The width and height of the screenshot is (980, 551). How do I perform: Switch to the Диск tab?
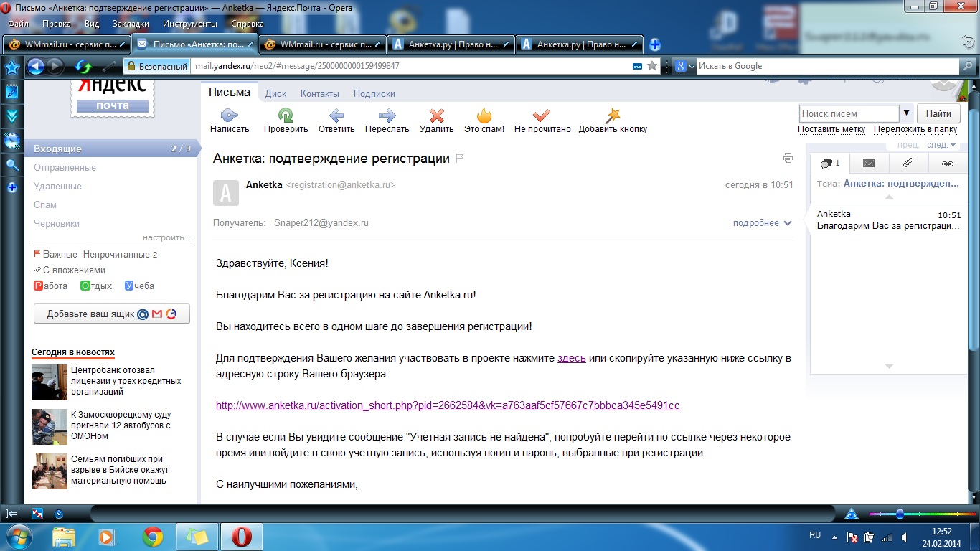pyautogui.click(x=275, y=94)
